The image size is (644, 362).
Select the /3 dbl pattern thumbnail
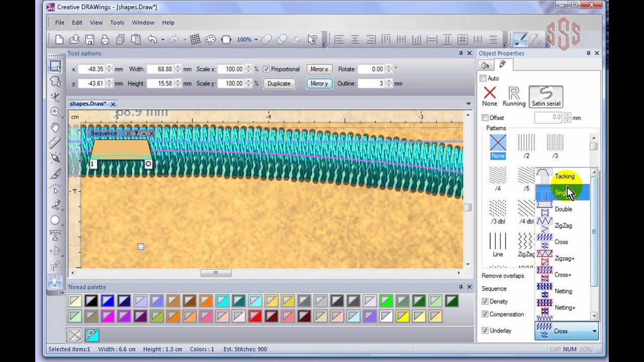[498, 212]
